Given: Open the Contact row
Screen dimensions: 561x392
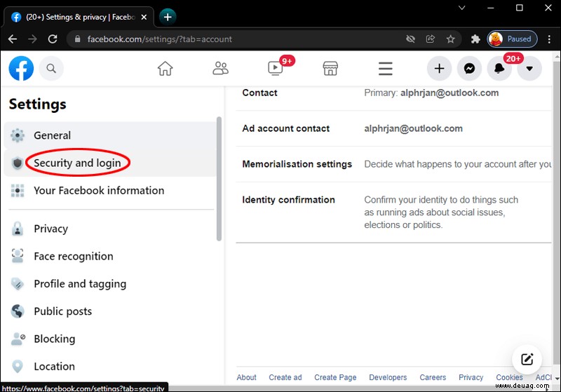Looking at the screenshot, I should 393,93.
